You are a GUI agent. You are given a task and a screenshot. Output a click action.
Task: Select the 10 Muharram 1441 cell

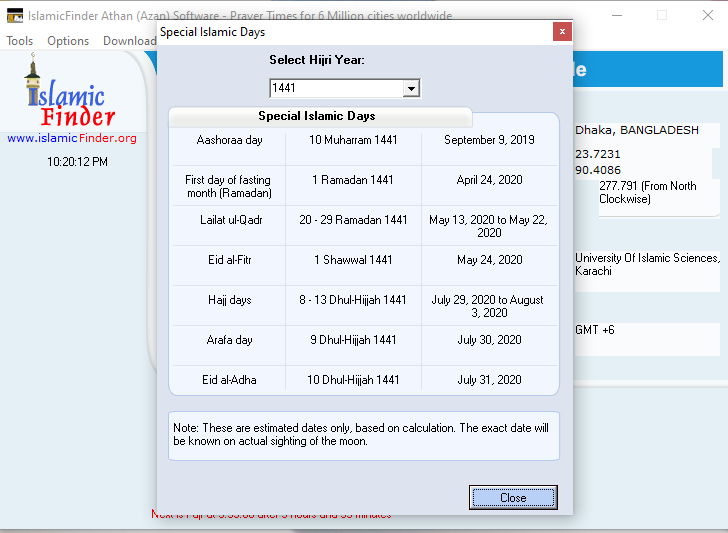tap(353, 140)
